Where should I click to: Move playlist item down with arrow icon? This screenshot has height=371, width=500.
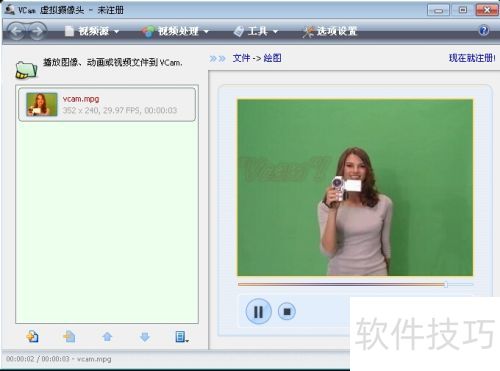point(144,337)
